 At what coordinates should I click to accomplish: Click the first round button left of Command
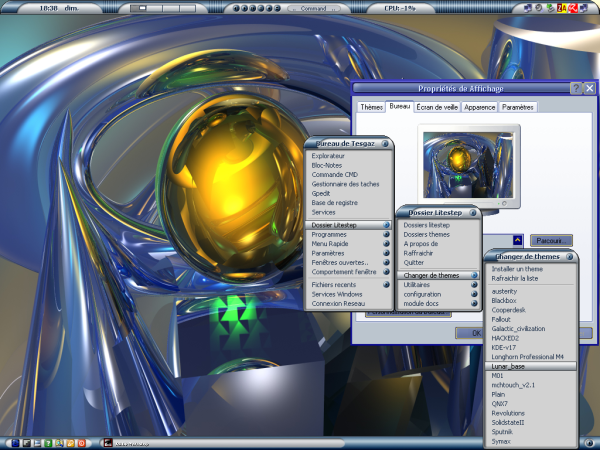(236, 8)
